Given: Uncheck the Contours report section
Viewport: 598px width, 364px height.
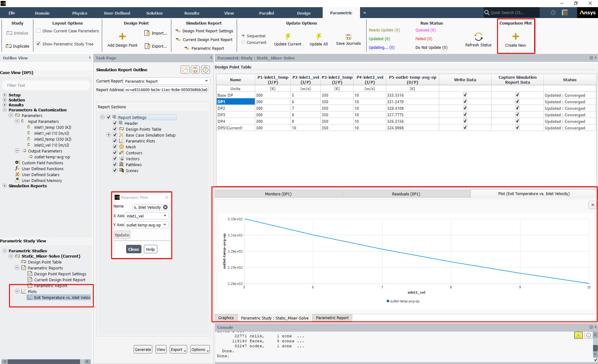Looking at the screenshot, I should [115, 153].
